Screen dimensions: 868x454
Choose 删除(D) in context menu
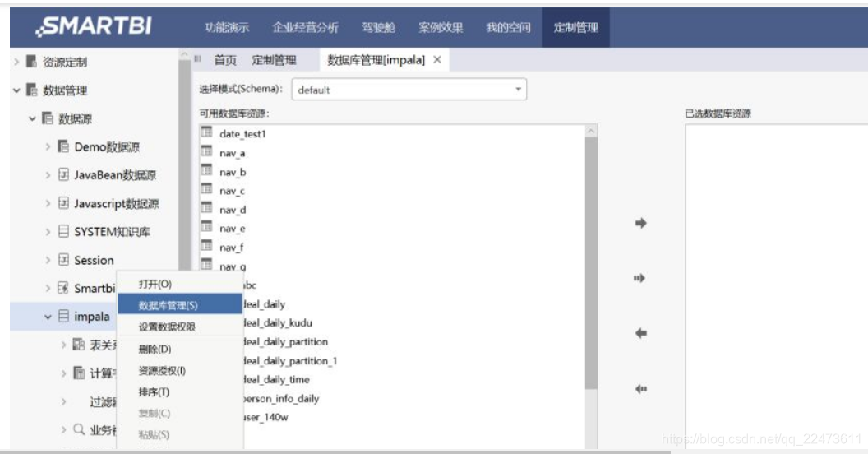pos(180,349)
